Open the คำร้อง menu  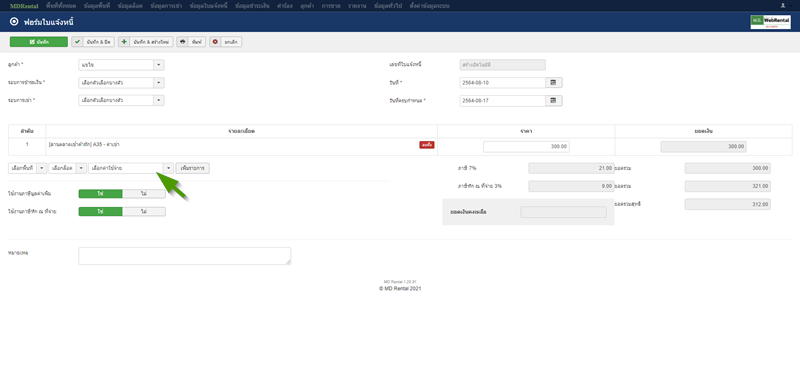tap(285, 6)
